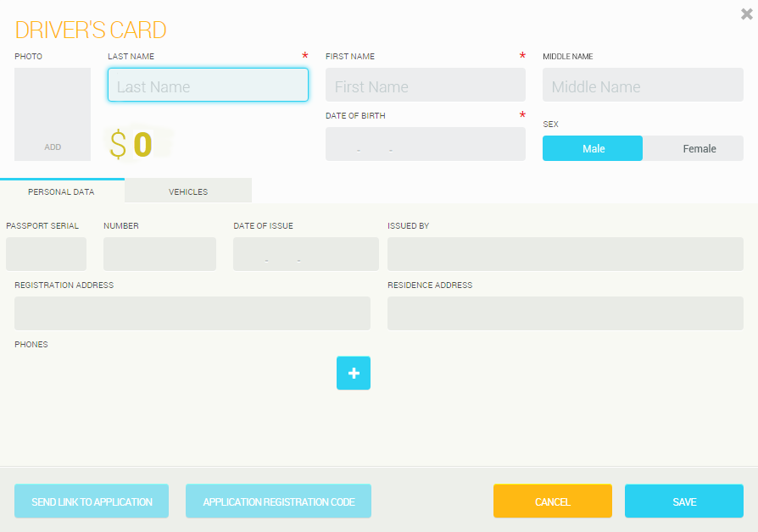Click Send Link to Application button
This screenshot has height=532, width=758.
92,502
